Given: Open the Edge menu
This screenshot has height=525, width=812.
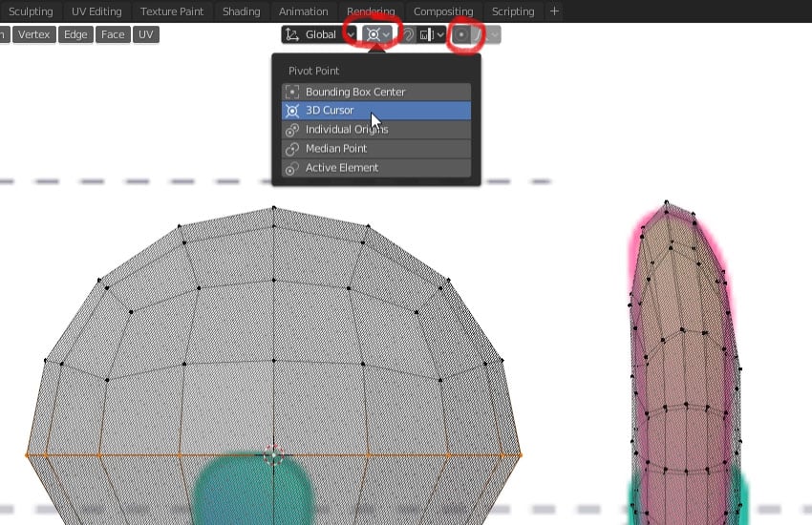Looking at the screenshot, I should [75, 34].
